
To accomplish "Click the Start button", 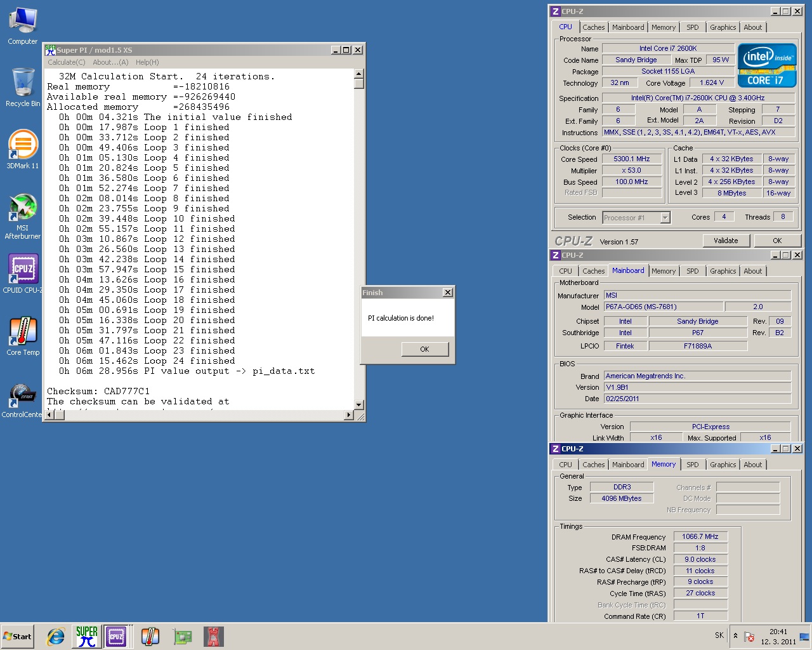I will click(18, 637).
